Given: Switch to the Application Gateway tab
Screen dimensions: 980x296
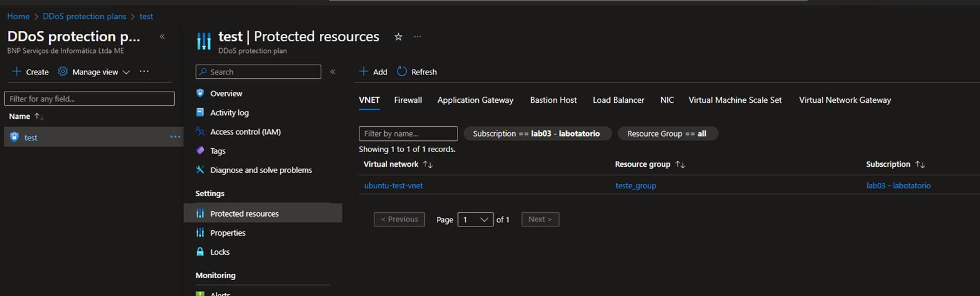Looking at the screenshot, I should pyautogui.click(x=475, y=100).
